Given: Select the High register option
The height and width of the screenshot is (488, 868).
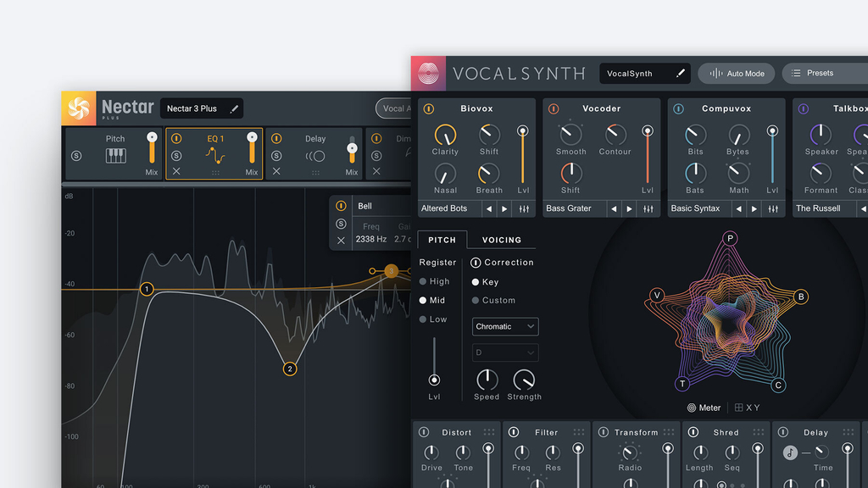Looking at the screenshot, I should (x=435, y=281).
